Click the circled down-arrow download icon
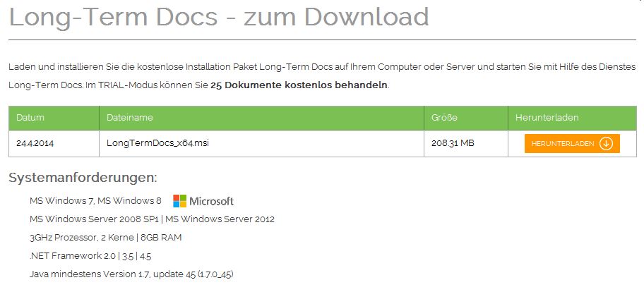 click(x=606, y=144)
